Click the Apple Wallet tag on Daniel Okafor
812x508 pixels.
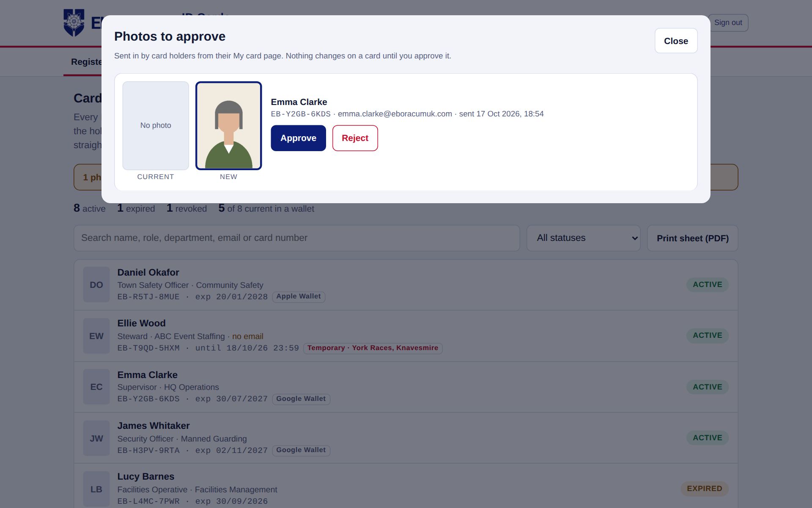pos(299,296)
